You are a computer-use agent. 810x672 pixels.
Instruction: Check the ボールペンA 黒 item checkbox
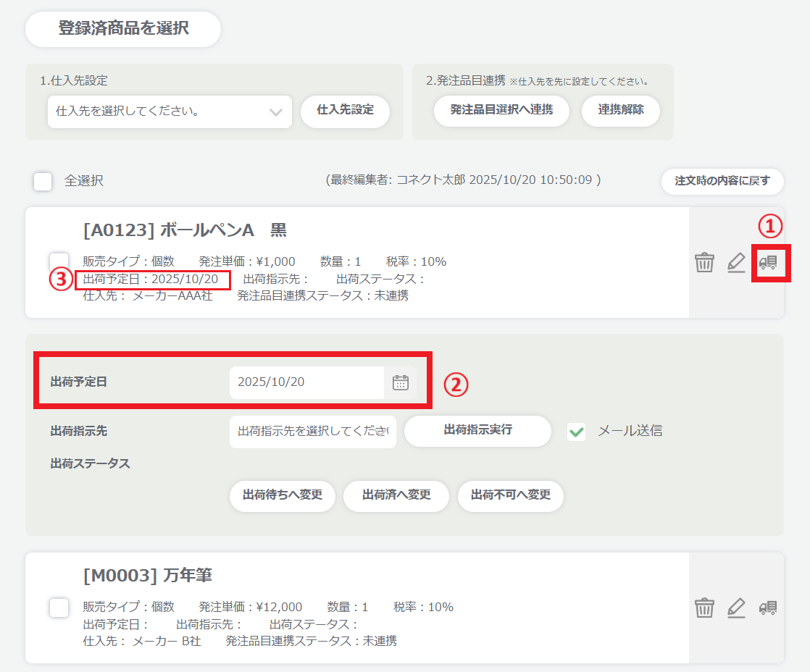click(59, 261)
